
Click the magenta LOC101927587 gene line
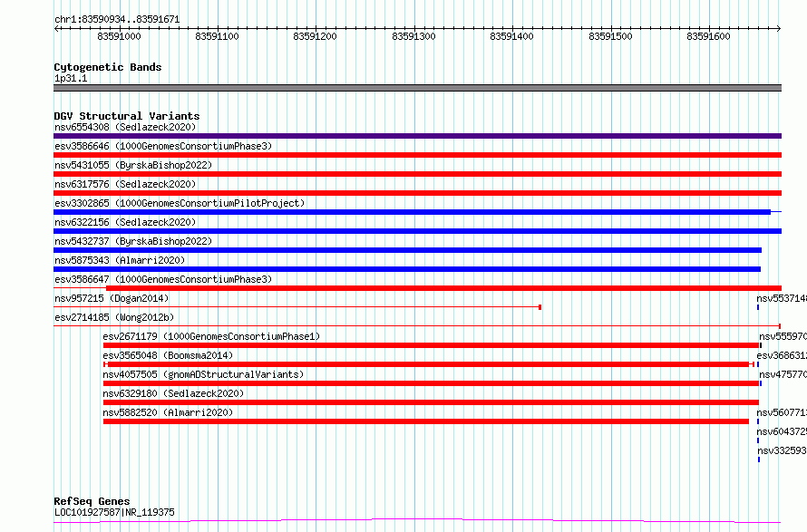click(x=417, y=521)
